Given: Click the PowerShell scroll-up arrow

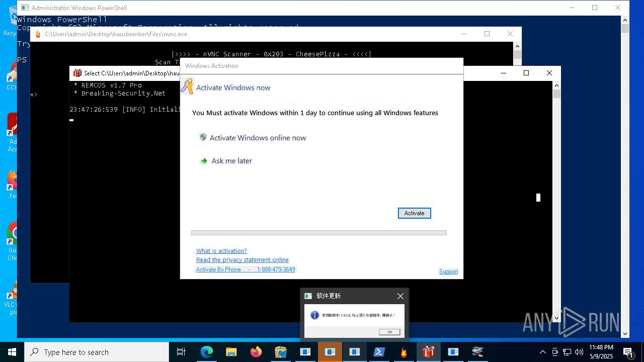Looking at the screenshot, I should click(625, 20).
